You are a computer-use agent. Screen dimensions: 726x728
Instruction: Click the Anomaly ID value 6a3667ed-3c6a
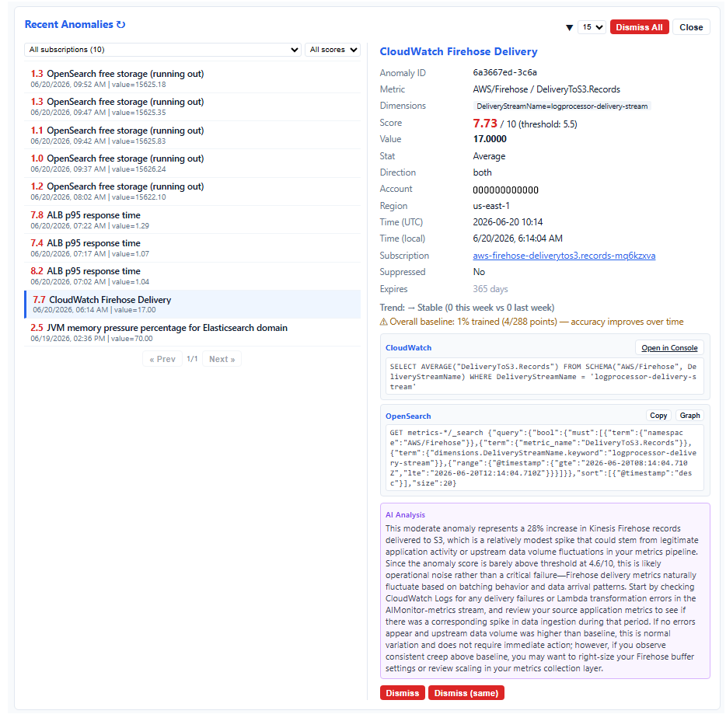point(505,72)
